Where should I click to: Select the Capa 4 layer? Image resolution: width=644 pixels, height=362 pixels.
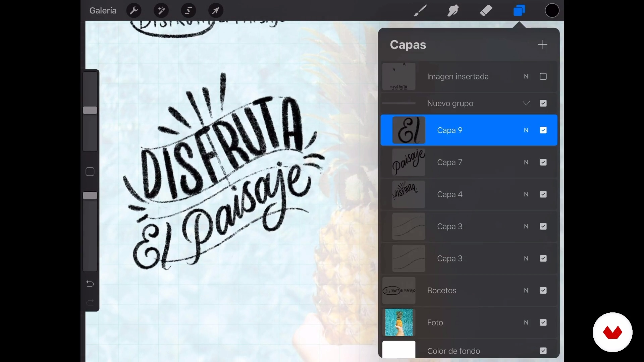click(x=449, y=195)
